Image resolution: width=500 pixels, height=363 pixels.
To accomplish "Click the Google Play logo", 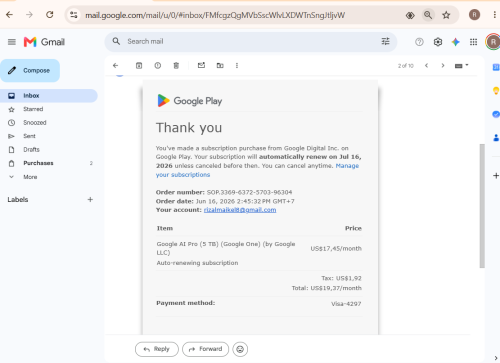I will coord(190,101).
